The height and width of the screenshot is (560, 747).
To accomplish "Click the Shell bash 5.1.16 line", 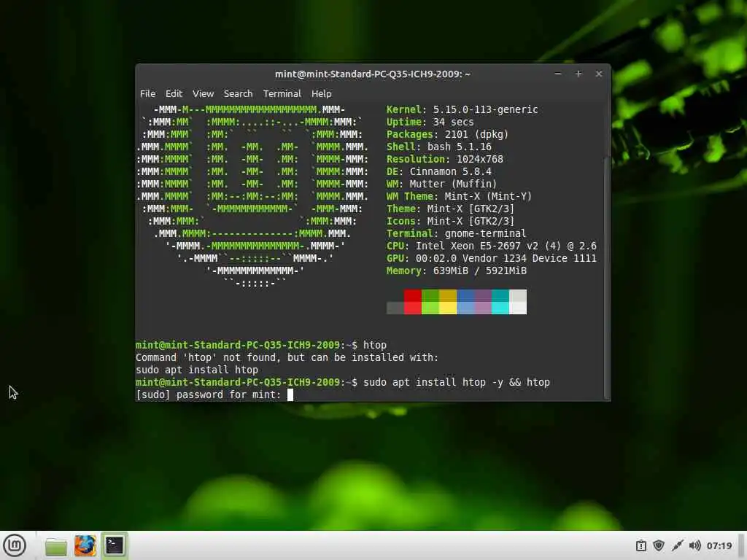I will (438, 147).
